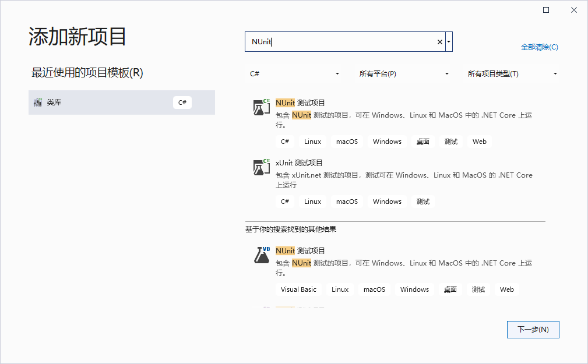Click the 下一步(N) button
The image size is (588, 364).
pyautogui.click(x=533, y=330)
